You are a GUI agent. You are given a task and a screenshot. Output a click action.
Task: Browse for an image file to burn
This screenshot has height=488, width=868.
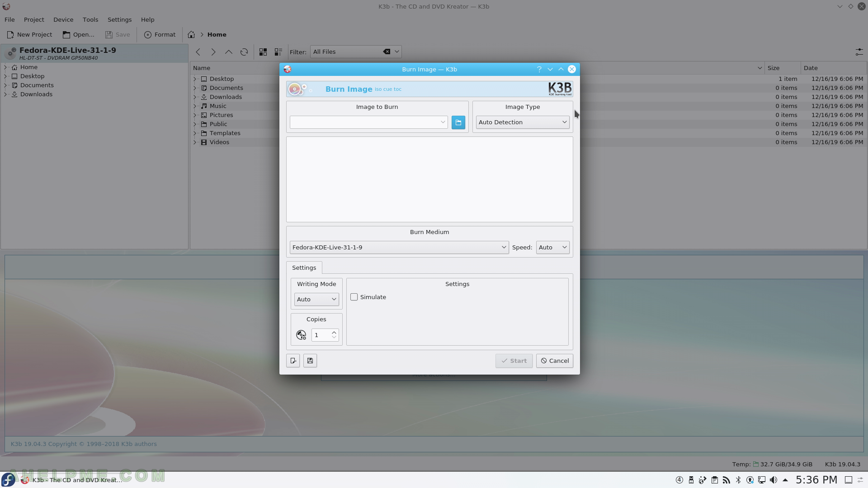(458, 122)
